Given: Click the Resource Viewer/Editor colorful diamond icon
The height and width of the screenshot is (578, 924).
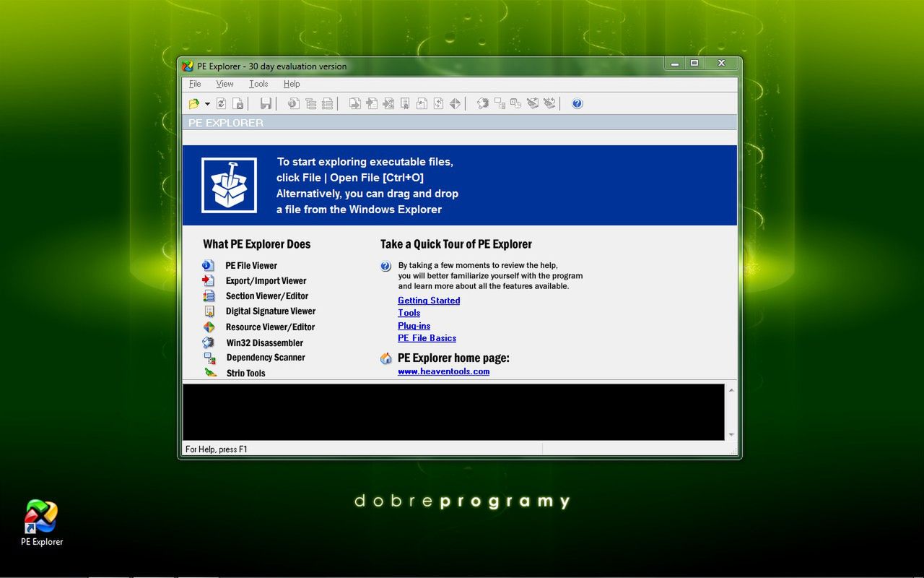Looking at the screenshot, I should tap(209, 327).
